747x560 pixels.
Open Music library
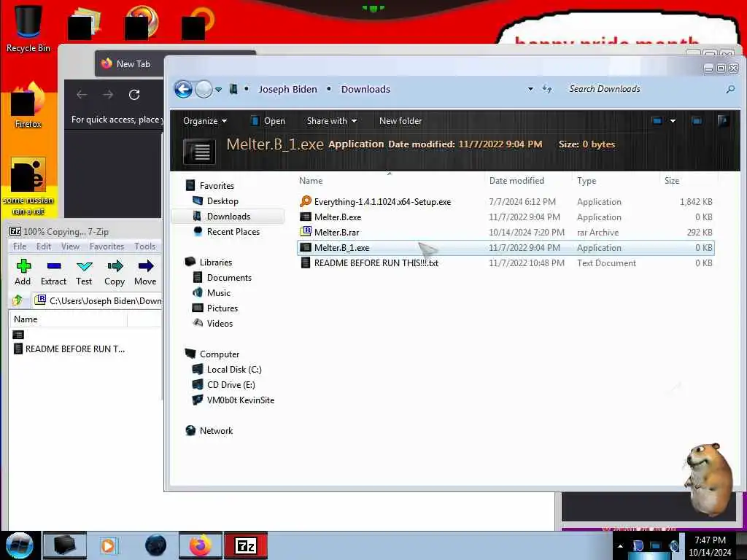[x=219, y=293]
